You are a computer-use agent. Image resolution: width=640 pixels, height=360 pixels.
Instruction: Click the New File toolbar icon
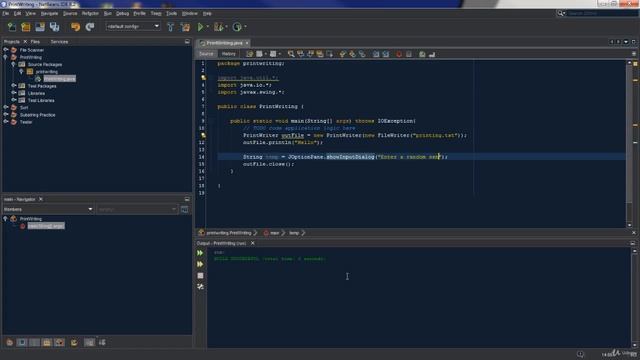[x=12, y=27]
